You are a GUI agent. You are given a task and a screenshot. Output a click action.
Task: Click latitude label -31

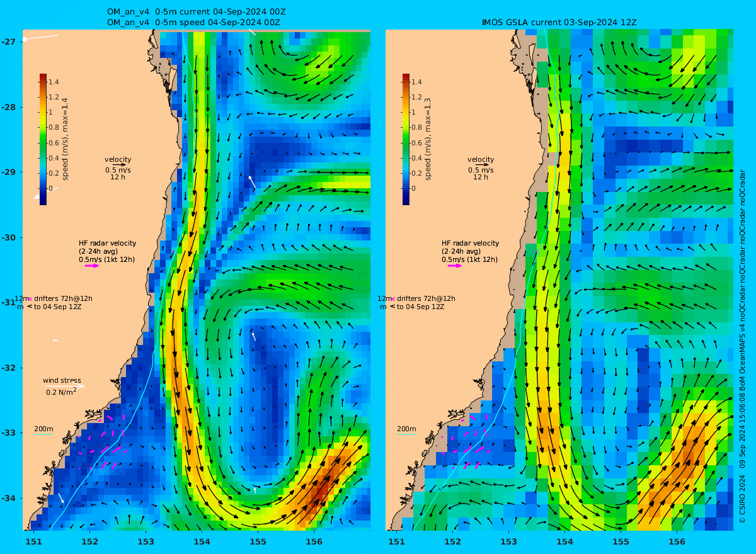point(8,302)
